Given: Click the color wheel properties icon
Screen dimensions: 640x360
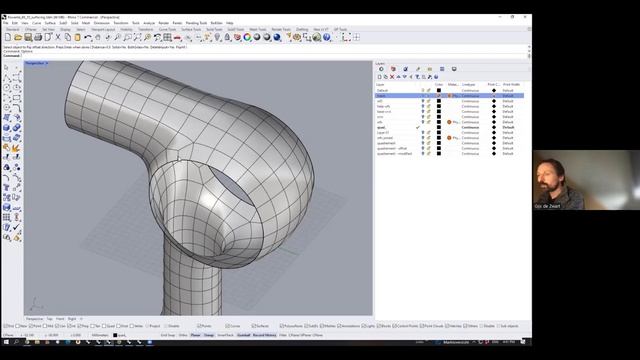Looking at the screenshot, I should pos(247,38).
